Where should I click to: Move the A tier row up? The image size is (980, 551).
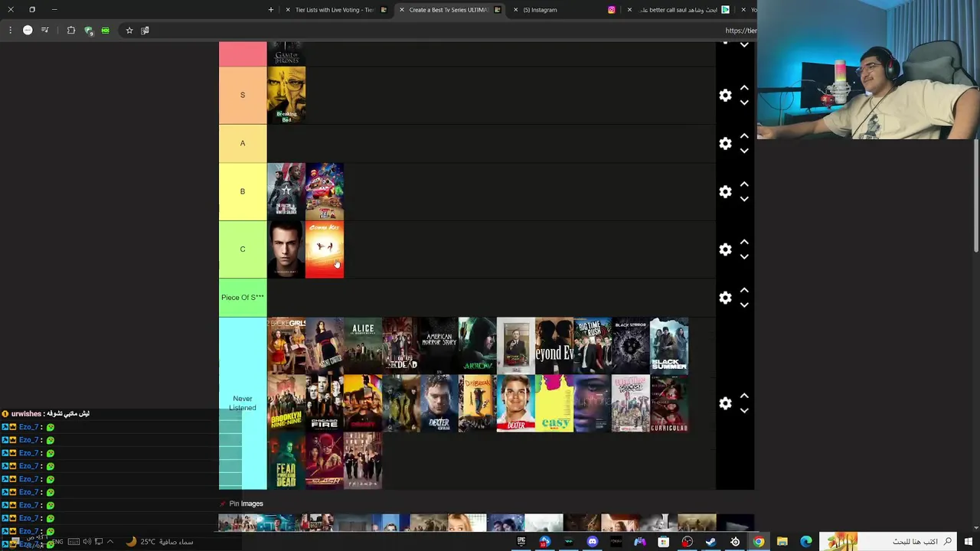click(x=744, y=136)
